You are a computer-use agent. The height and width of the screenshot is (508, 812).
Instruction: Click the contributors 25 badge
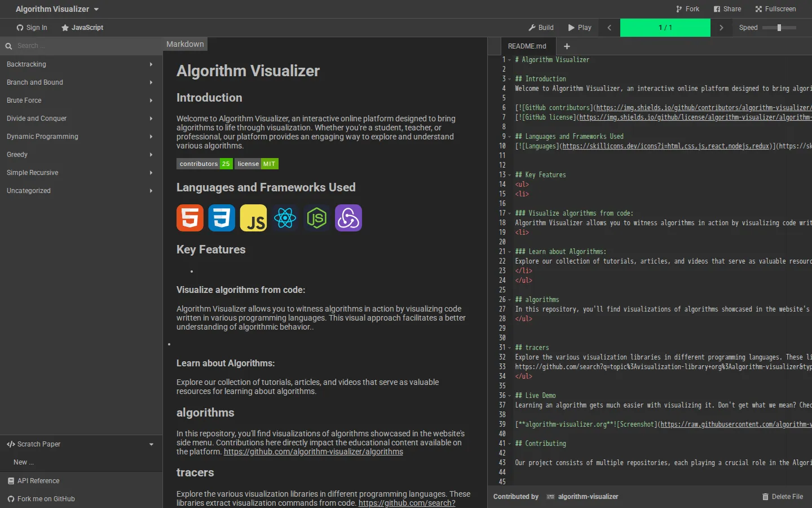pyautogui.click(x=204, y=164)
